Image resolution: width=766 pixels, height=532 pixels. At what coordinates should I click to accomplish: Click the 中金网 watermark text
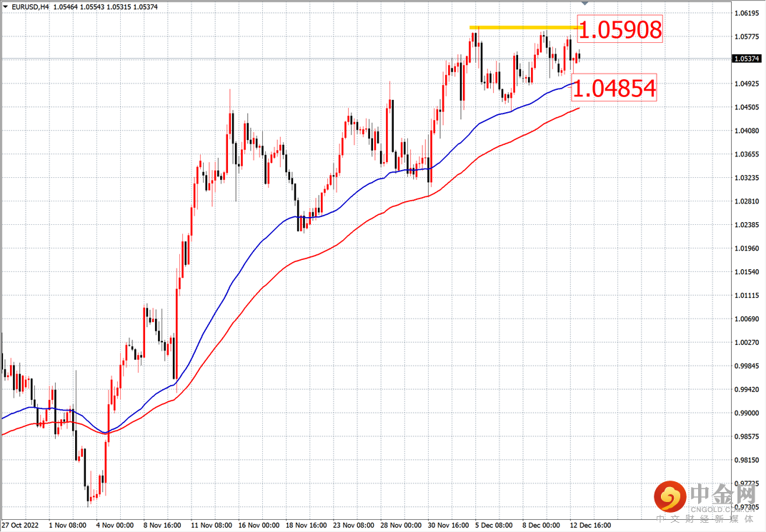[x=722, y=493]
